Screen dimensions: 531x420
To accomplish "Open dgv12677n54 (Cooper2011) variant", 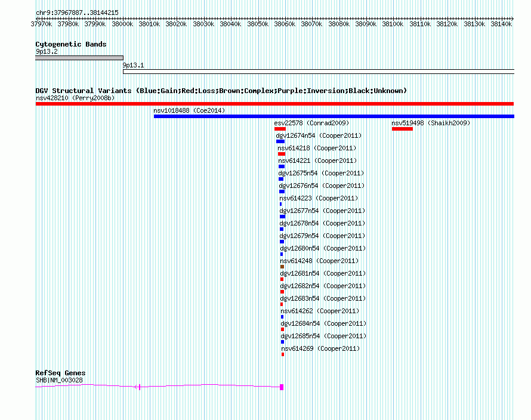I will point(322,211).
